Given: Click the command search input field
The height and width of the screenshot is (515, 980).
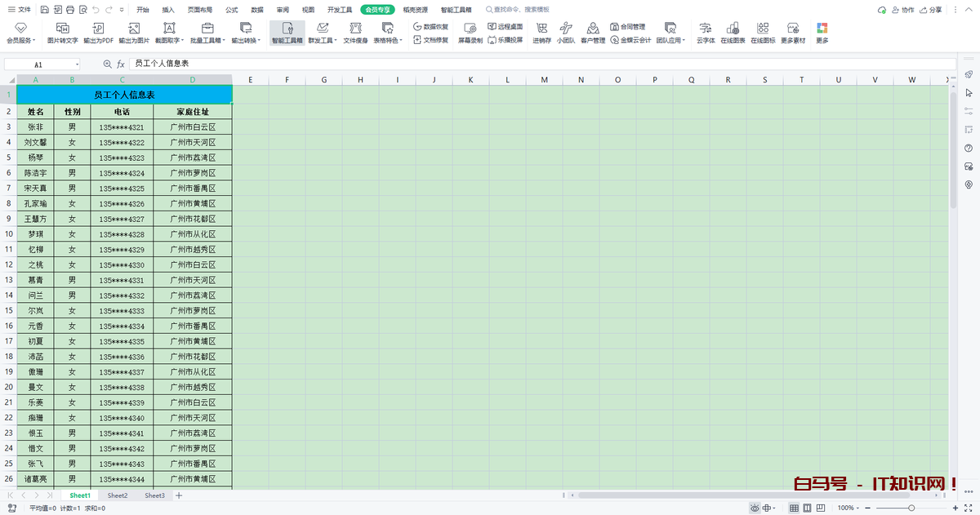Looking at the screenshot, I should coord(523,10).
